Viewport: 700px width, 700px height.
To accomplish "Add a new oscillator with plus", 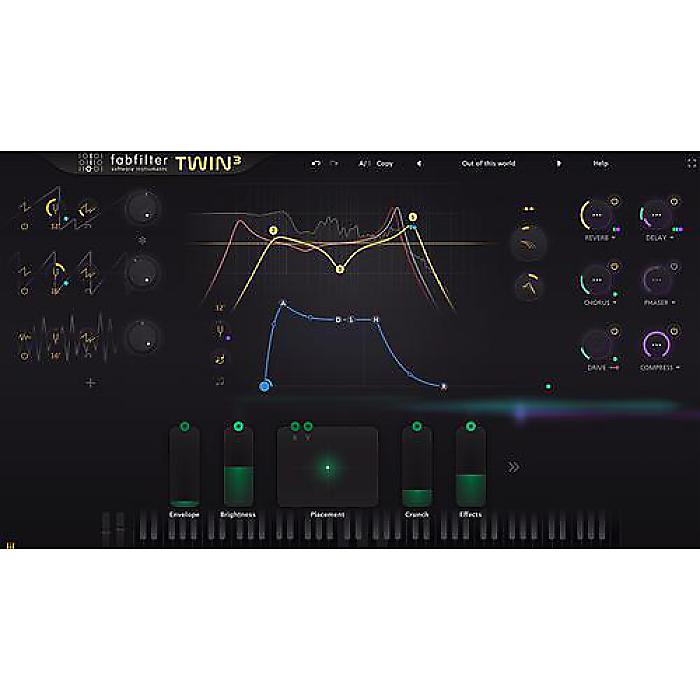I will pos(90,383).
